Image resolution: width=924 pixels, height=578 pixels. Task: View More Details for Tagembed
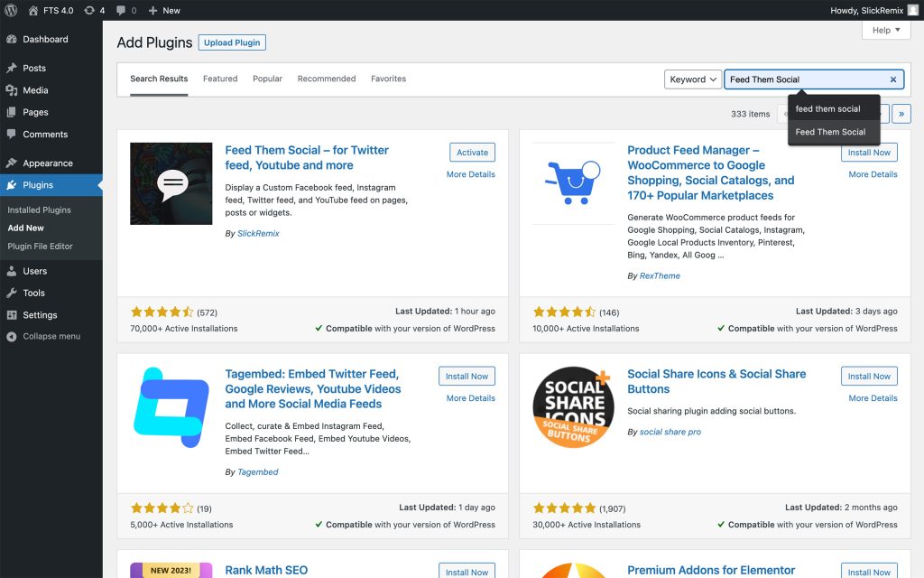(x=471, y=398)
